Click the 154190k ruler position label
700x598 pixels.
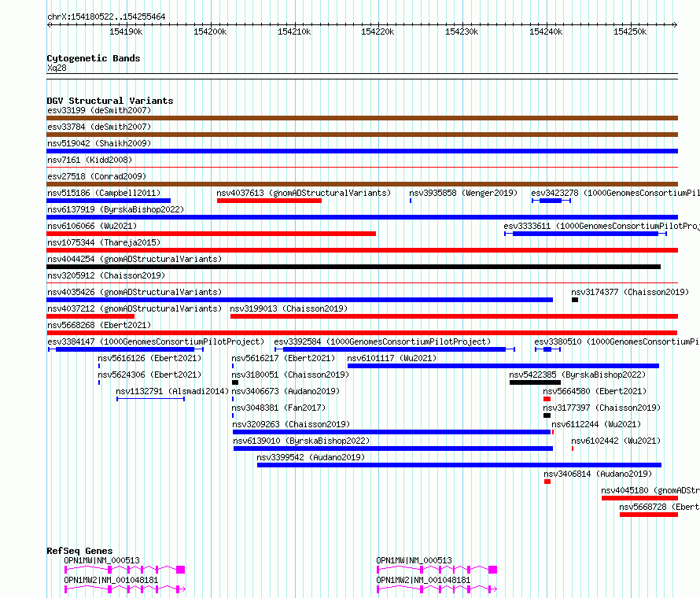(x=126, y=31)
